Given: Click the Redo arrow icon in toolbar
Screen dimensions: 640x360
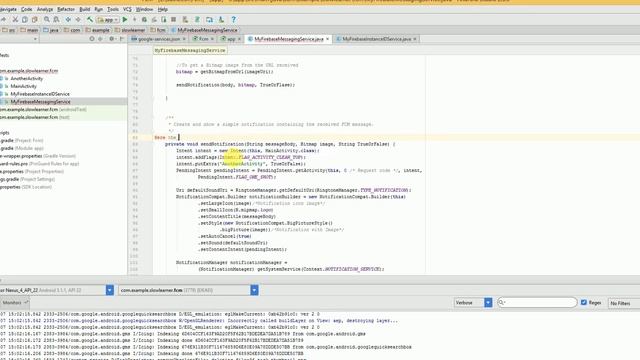Looking at the screenshot, I should point(3,20).
